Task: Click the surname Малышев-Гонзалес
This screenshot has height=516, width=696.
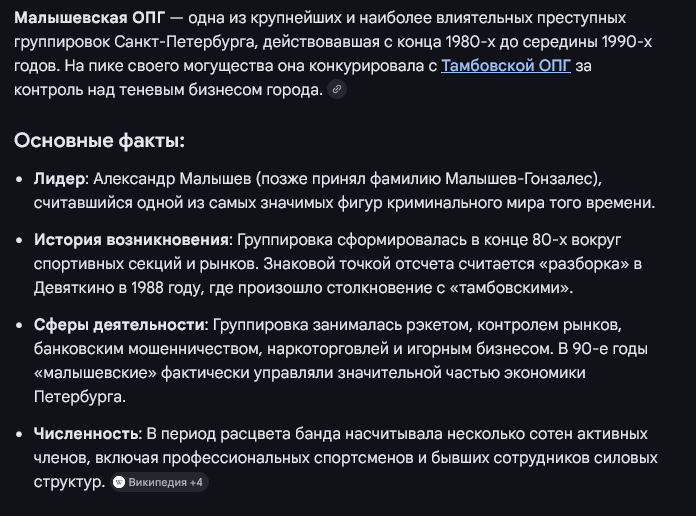Action: pyautogui.click(x=514, y=178)
